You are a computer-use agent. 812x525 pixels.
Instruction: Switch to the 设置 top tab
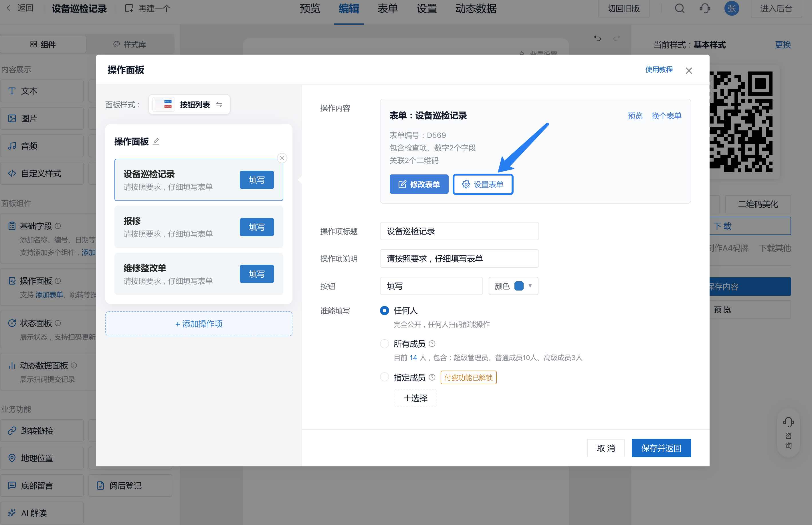coord(427,9)
